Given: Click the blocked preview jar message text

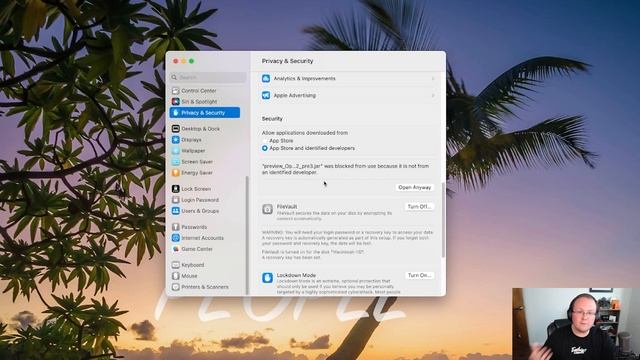Looking at the screenshot, I should tap(345, 169).
